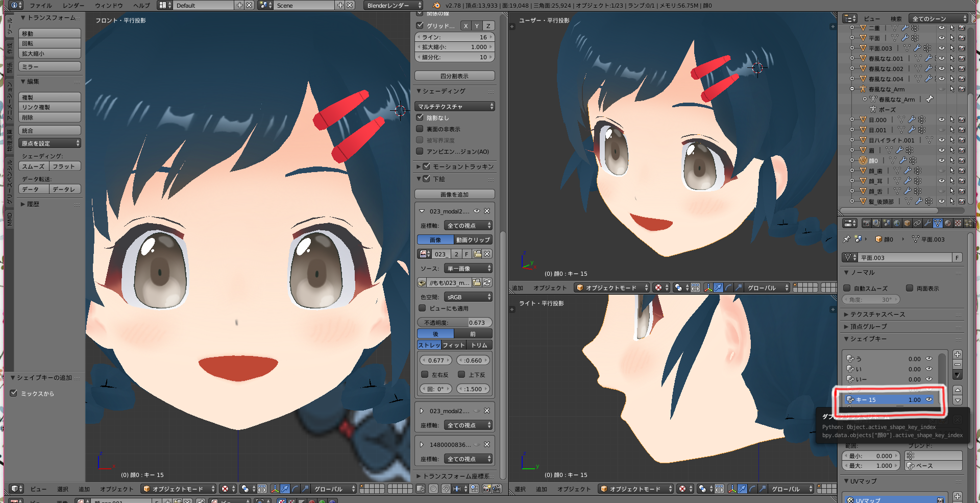Open the Object properties cube tab
The width and height of the screenshot is (980, 503).
point(907,223)
